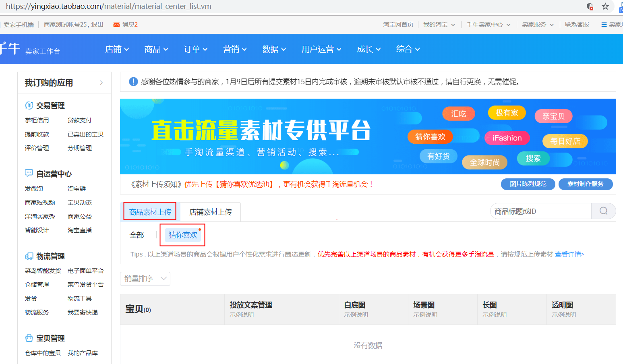Expand the 综合 navigation menu
Viewport: 623px width, 364px height.
pyautogui.click(x=408, y=49)
